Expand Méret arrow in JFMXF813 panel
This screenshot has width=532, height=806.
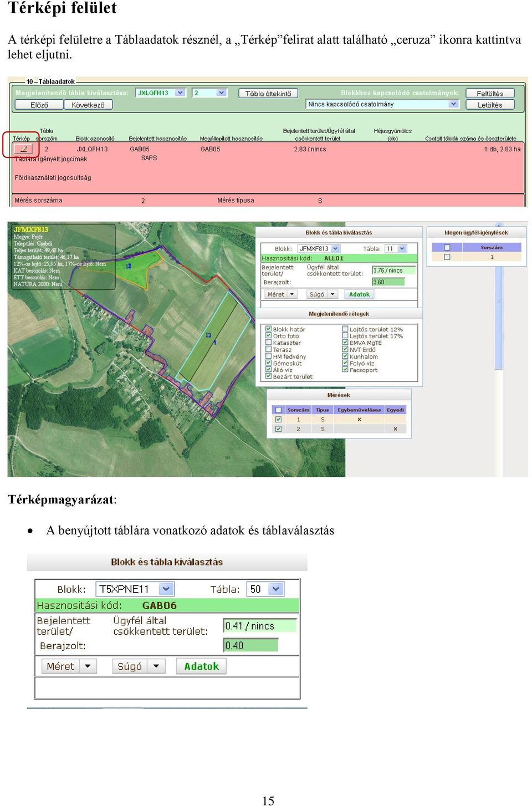[292, 294]
